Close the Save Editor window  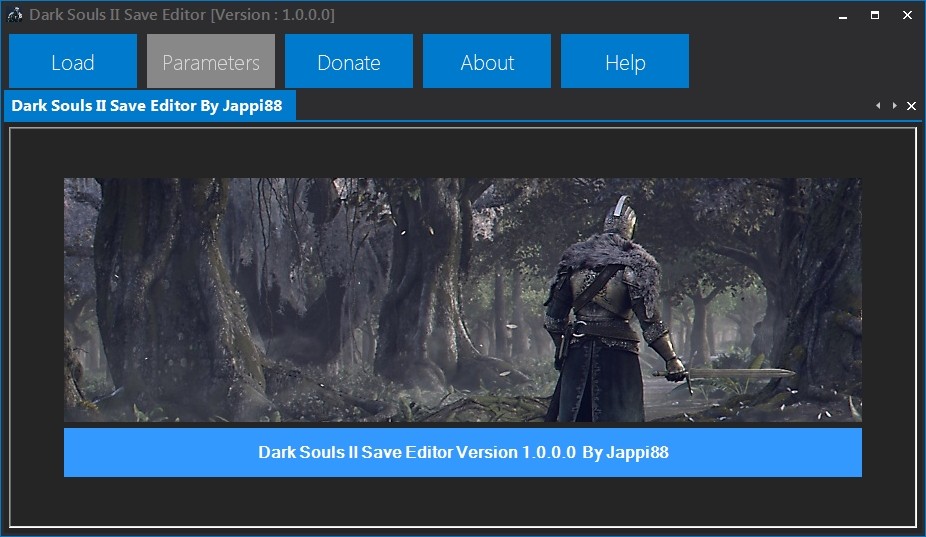point(907,15)
